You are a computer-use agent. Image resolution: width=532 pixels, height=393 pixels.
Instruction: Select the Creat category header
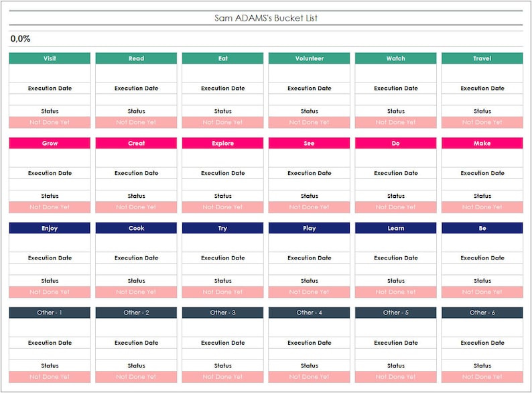(136, 143)
